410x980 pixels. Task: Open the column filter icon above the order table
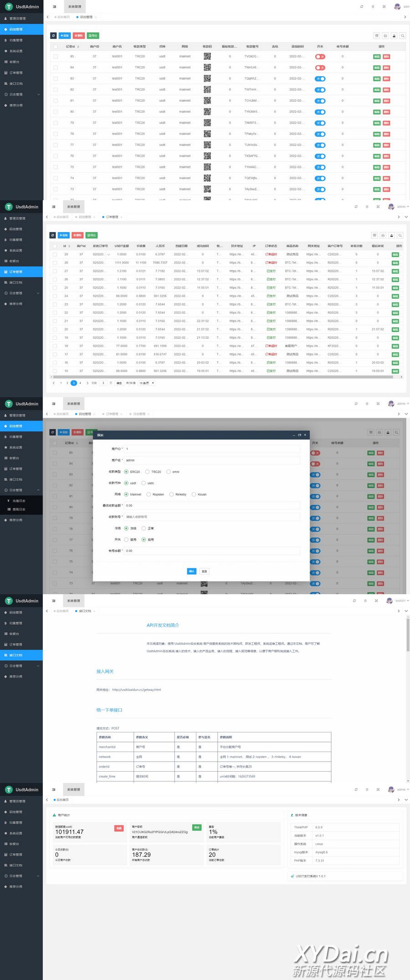374,235
